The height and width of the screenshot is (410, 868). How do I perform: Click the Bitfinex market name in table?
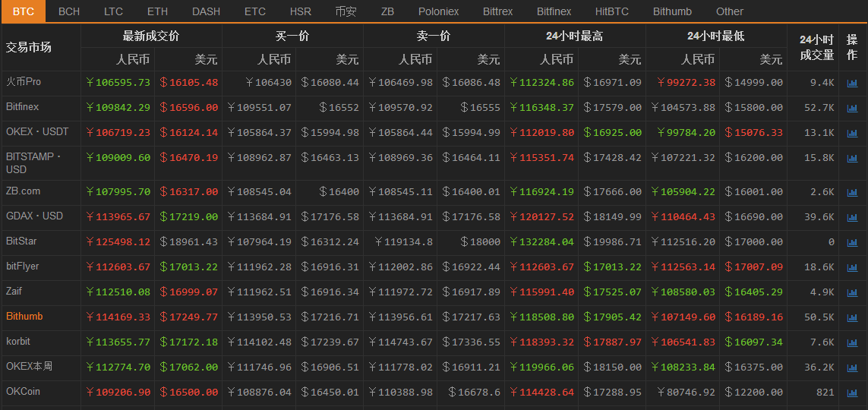pyautogui.click(x=22, y=106)
